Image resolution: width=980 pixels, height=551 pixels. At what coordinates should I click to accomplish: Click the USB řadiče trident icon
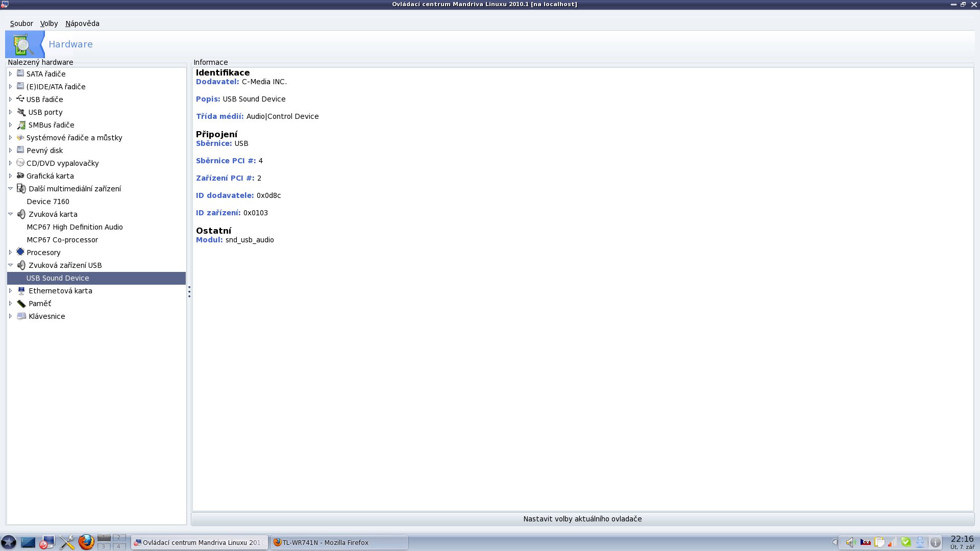click(20, 99)
